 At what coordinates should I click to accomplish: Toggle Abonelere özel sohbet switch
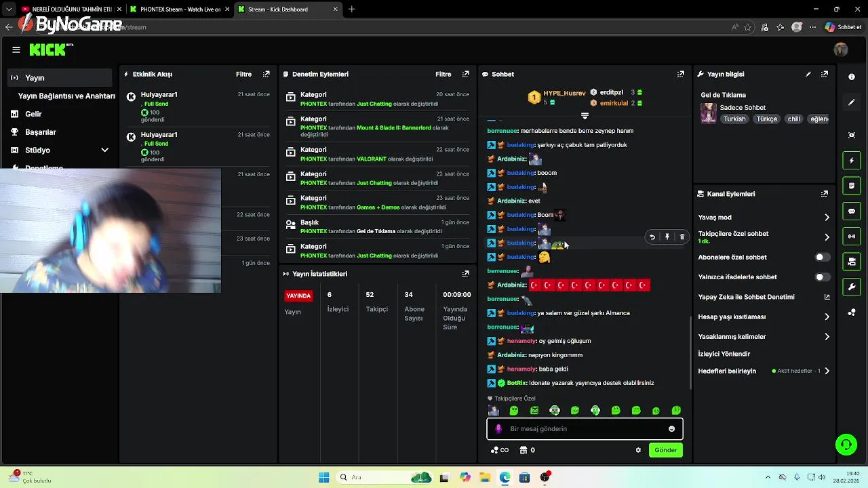821,258
